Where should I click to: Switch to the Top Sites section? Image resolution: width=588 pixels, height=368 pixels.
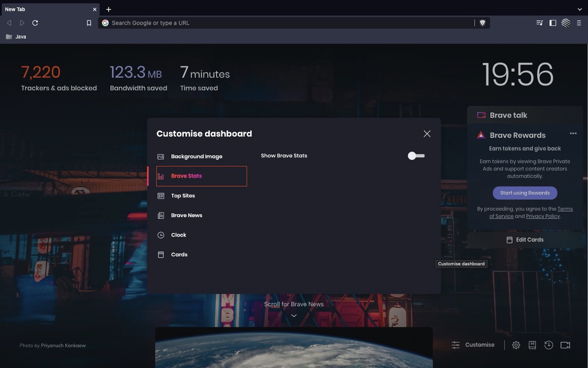[183, 195]
